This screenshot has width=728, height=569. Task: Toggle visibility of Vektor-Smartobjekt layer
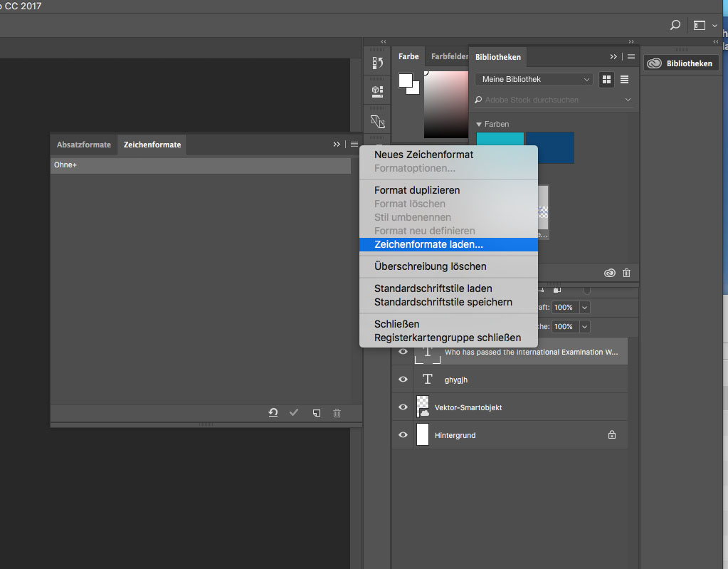click(403, 407)
